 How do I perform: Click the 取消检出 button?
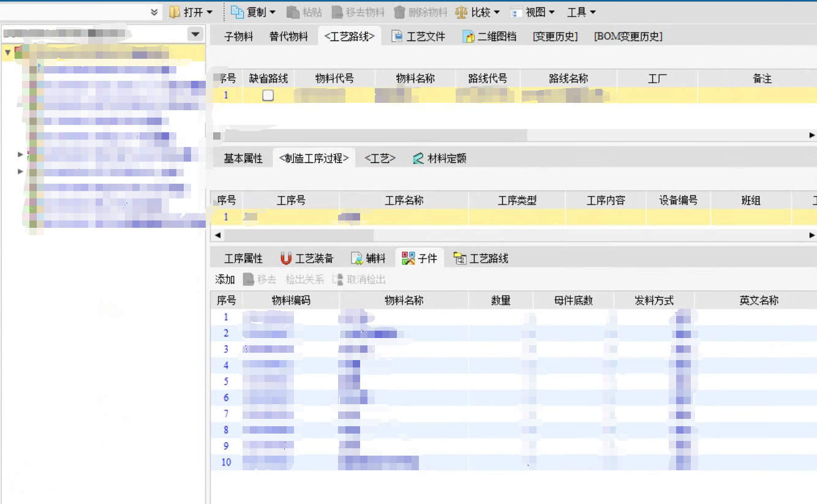coord(360,279)
